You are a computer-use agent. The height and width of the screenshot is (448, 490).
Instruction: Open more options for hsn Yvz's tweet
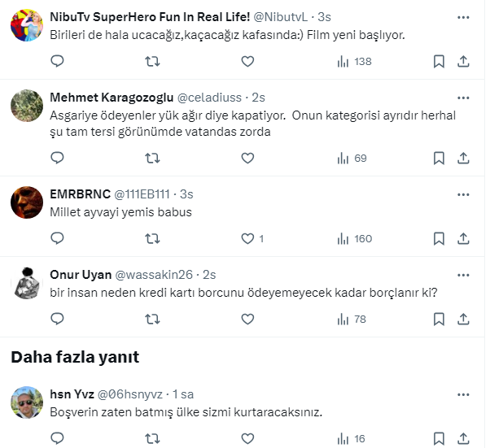463,394
